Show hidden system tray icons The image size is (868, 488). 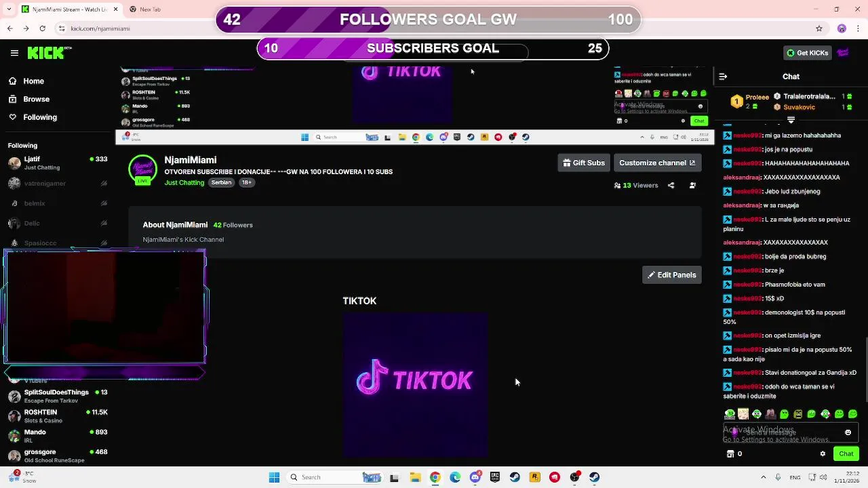(x=763, y=477)
